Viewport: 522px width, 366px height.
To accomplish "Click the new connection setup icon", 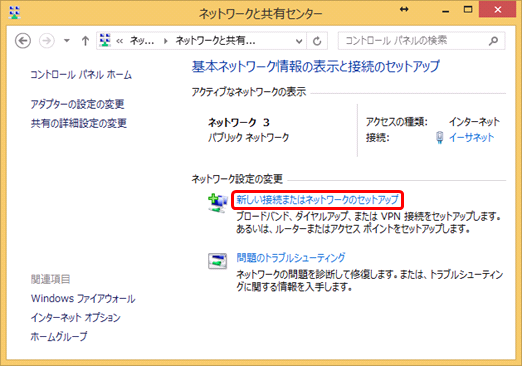I will (217, 202).
